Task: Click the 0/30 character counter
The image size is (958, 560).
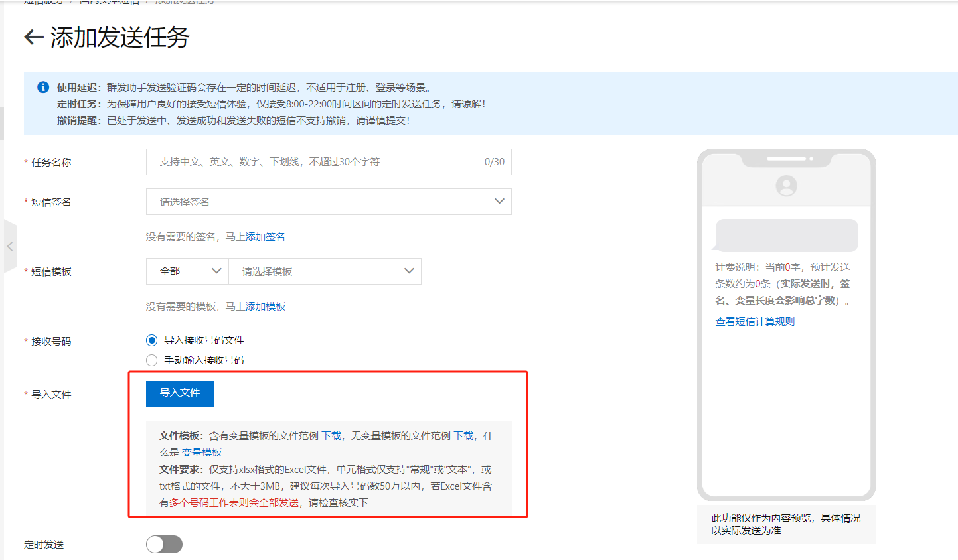Action: tap(495, 162)
